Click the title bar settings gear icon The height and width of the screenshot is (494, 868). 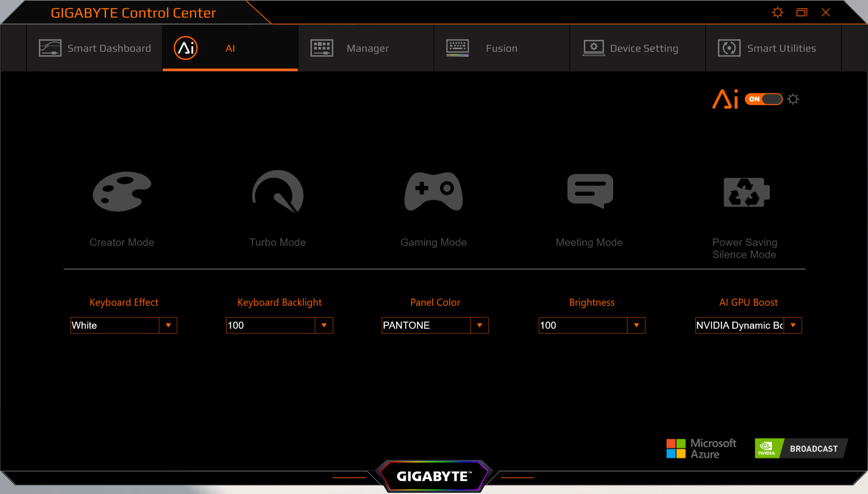point(777,13)
